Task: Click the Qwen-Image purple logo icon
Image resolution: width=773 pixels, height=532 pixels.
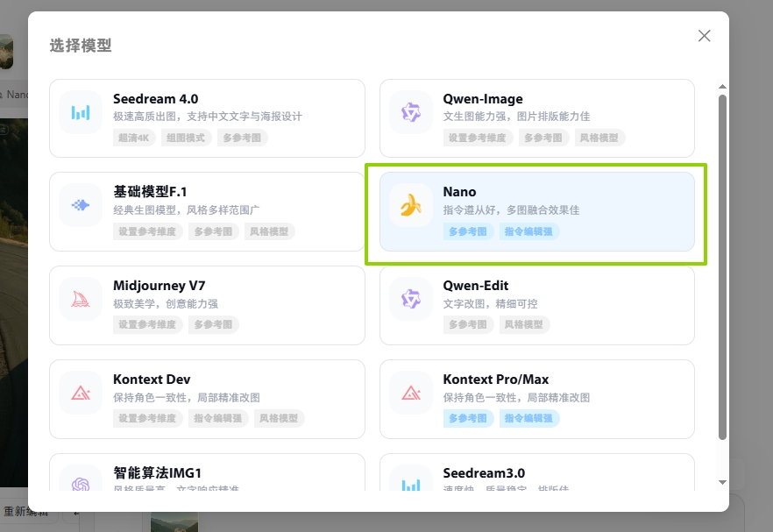Action: click(x=410, y=112)
